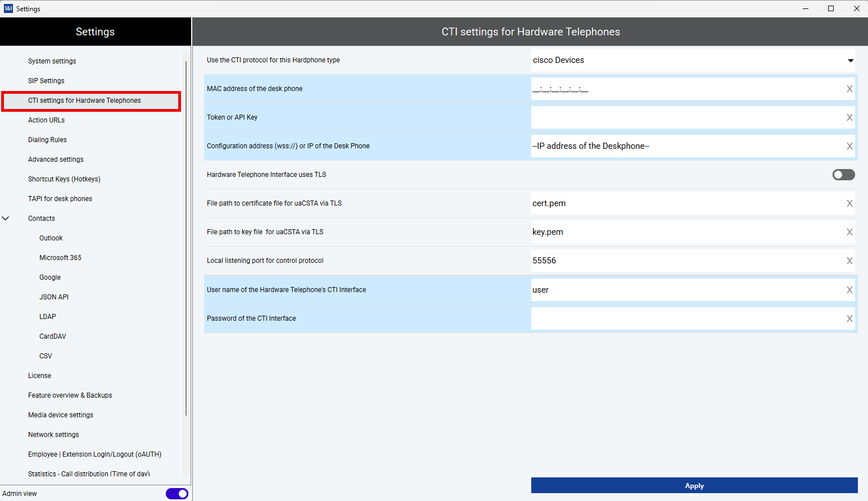The image size is (868, 501).
Task: Open SIP Settings page
Action: coord(46,81)
